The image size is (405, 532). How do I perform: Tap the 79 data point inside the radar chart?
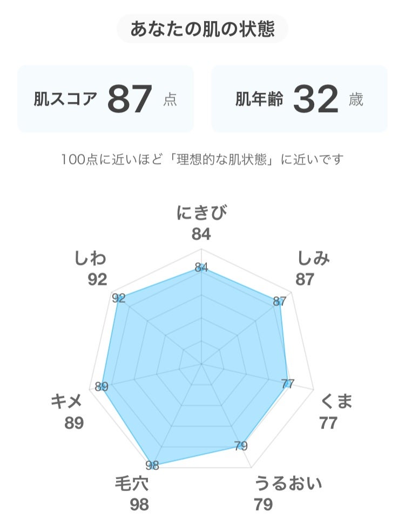tap(241, 446)
